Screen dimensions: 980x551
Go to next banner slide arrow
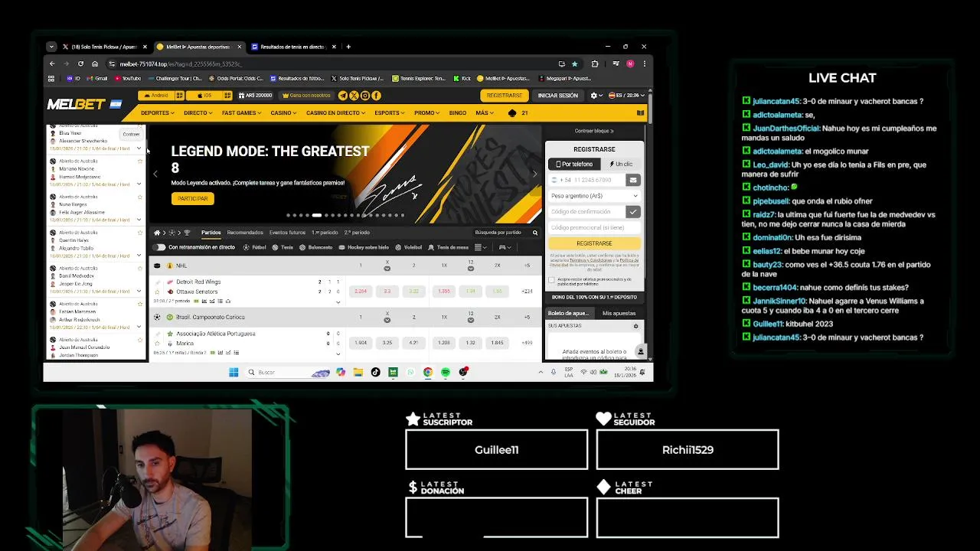pyautogui.click(x=535, y=174)
